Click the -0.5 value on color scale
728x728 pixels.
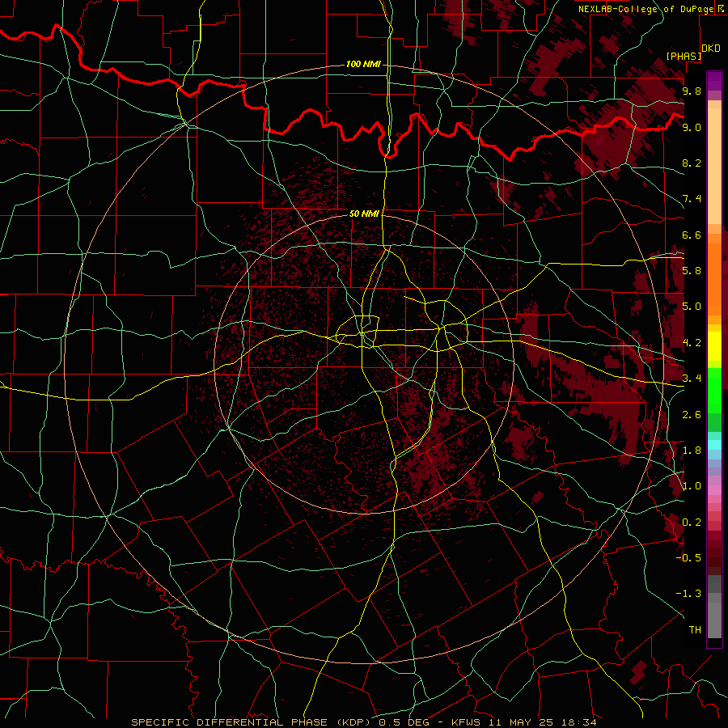click(x=688, y=558)
